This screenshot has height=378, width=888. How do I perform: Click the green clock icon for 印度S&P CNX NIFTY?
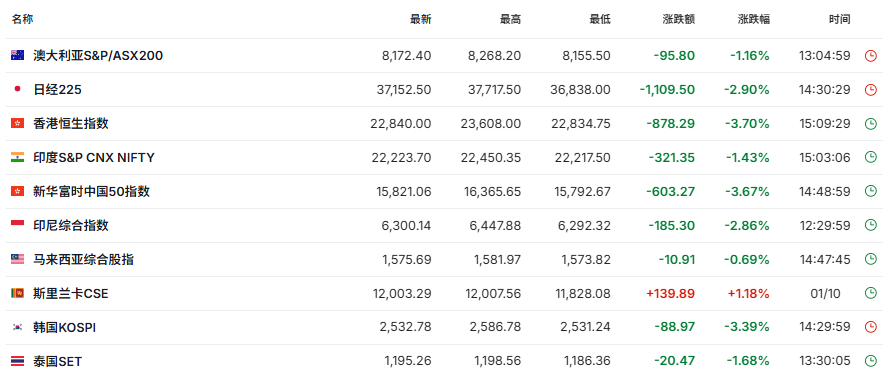point(870,158)
